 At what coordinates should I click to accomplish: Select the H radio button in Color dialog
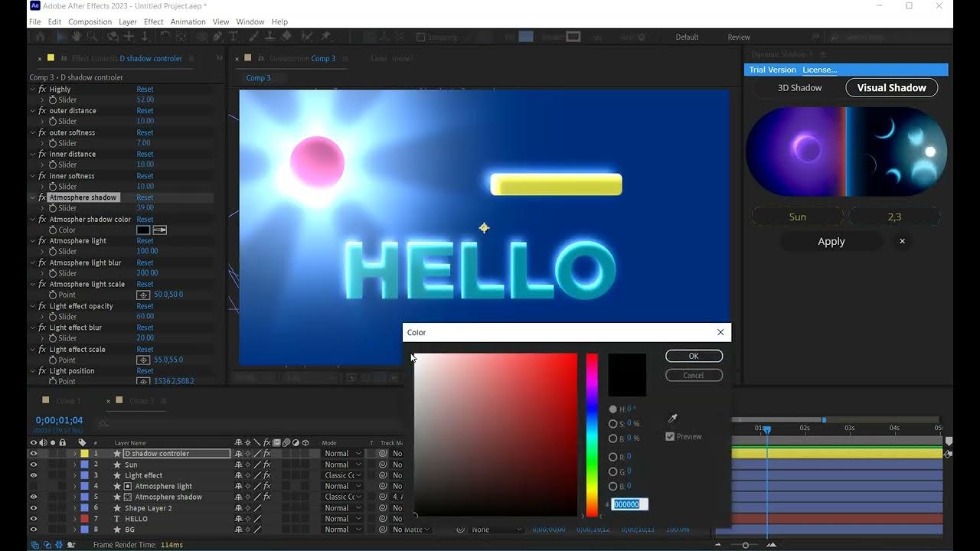click(x=612, y=408)
